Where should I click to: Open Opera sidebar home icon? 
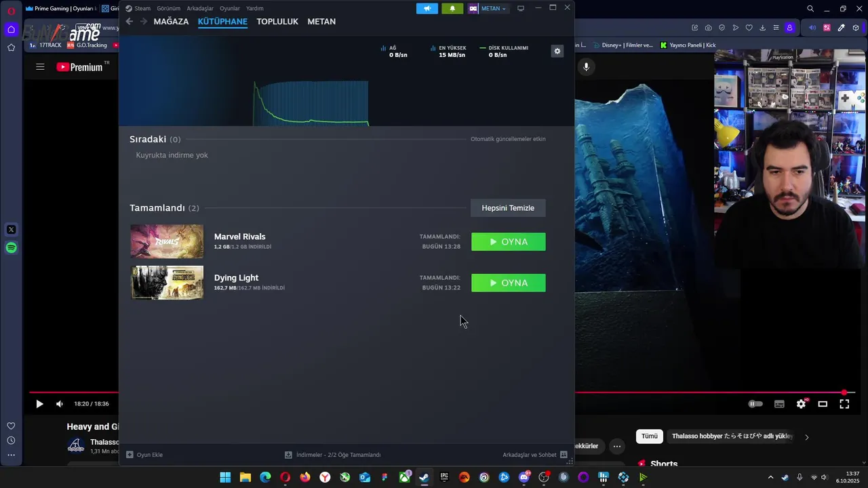[11, 29]
